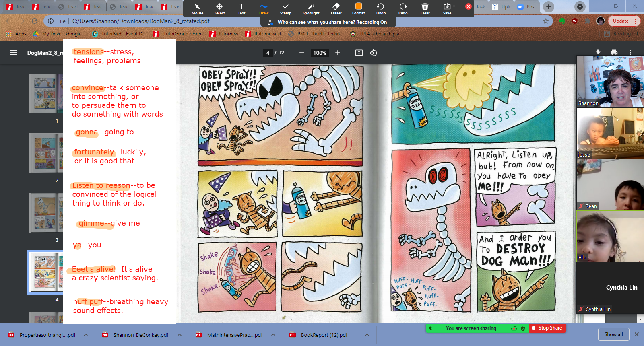Undo the last annotation
Image resolution: width=644 pixels, height=346 pixels.
pos(381,8)
